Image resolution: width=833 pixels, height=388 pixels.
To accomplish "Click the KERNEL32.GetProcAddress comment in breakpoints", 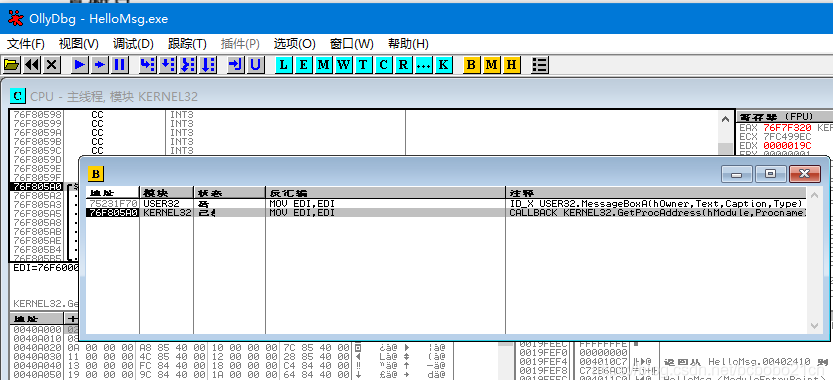I will 658,213.
